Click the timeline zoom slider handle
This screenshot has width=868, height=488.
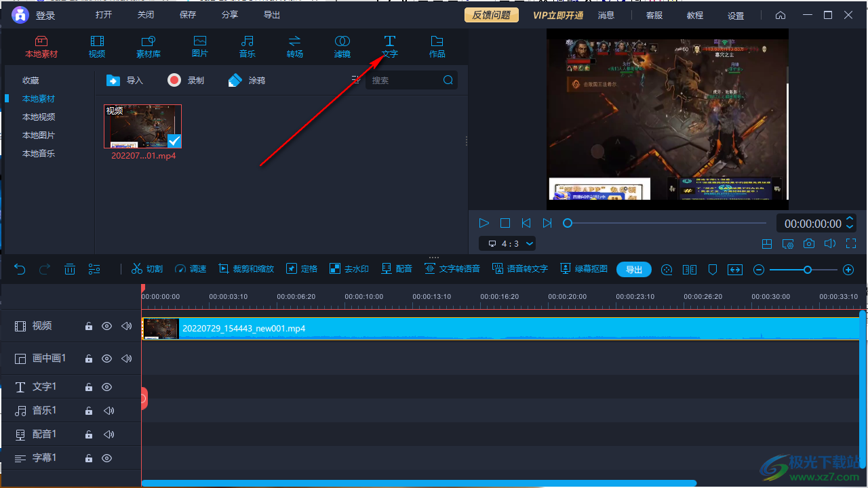pos(808,270)
